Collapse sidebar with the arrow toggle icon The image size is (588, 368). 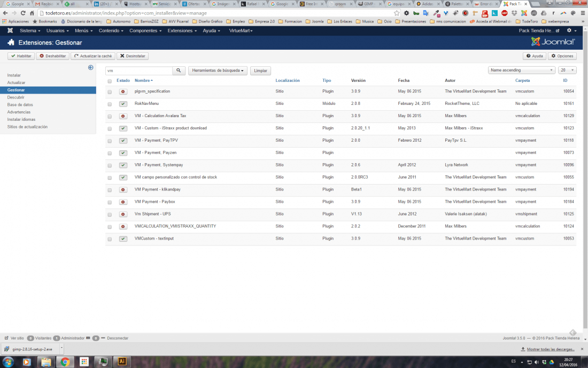tap(91, 67)
